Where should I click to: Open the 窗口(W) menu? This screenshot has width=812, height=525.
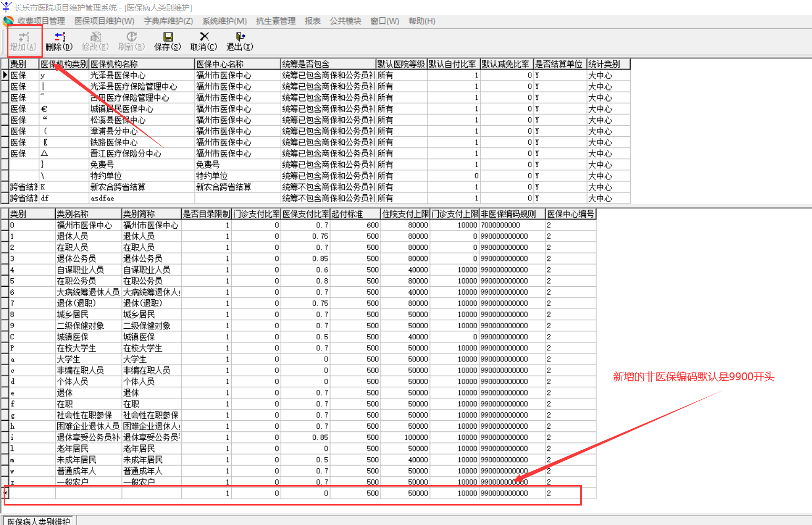[385, 21]
